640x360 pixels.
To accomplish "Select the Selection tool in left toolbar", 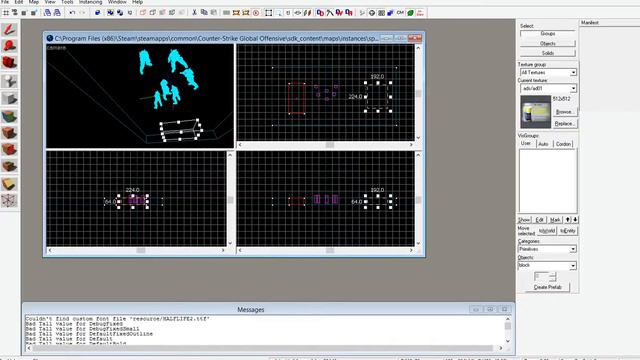I will pos(9,30).
